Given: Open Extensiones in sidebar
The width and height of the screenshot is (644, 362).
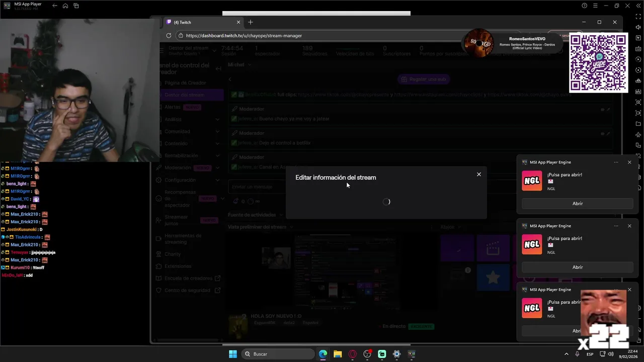Looking at the screenshot, I should pyautogui.click(x=178, y=266).
